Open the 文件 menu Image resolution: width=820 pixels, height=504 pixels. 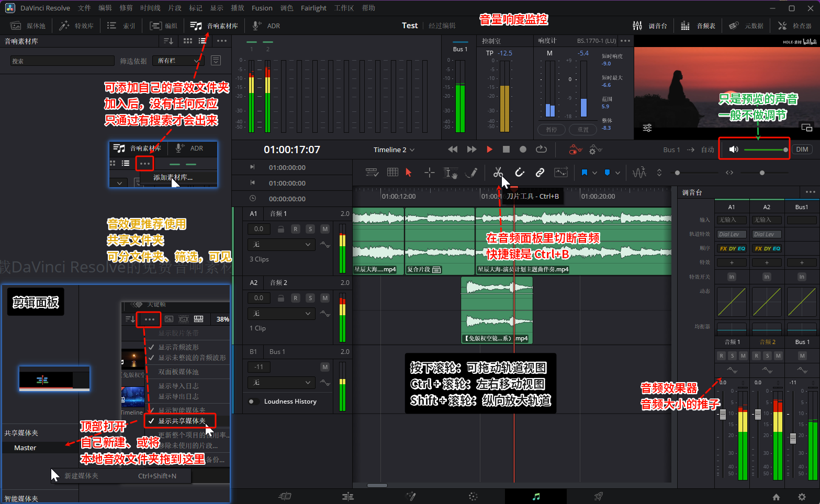[x=84, y=8]
